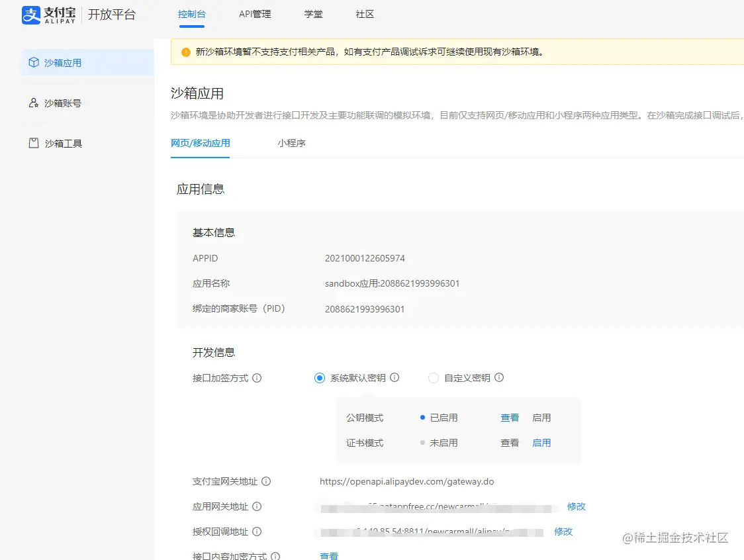Open 沙箱应用 in the sidebar
The image size is (744, 560).
pyautogui.click(x=87, y=62)
